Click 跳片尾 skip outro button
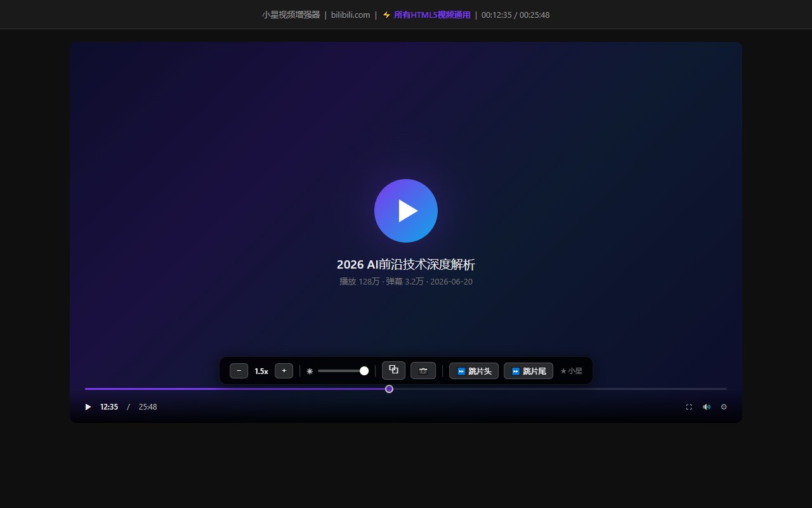Screen dimensions: 812x508 point(528,371)
